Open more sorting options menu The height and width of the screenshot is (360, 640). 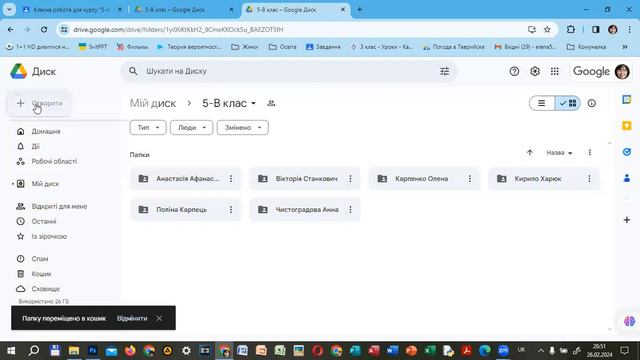pyautogui.click(x=590, y=153)
